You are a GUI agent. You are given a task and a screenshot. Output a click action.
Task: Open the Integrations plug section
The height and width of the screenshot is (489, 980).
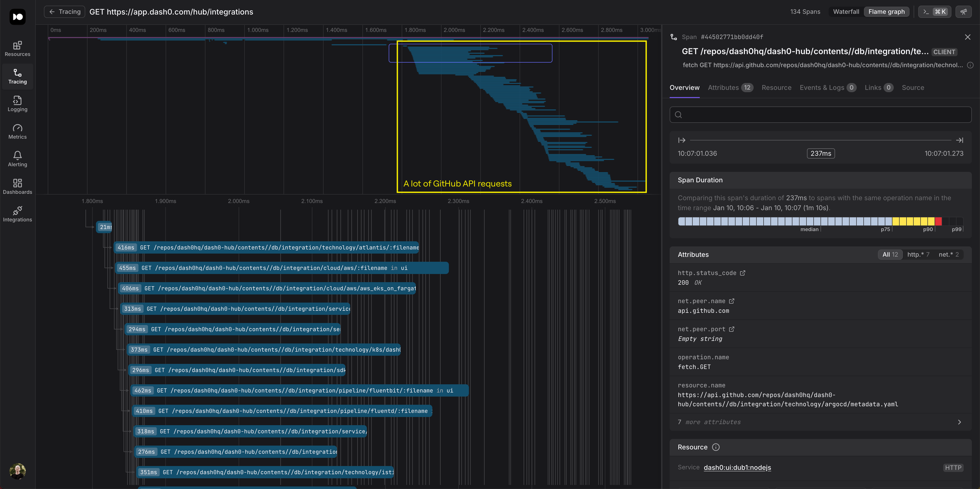tap(18, 214)
